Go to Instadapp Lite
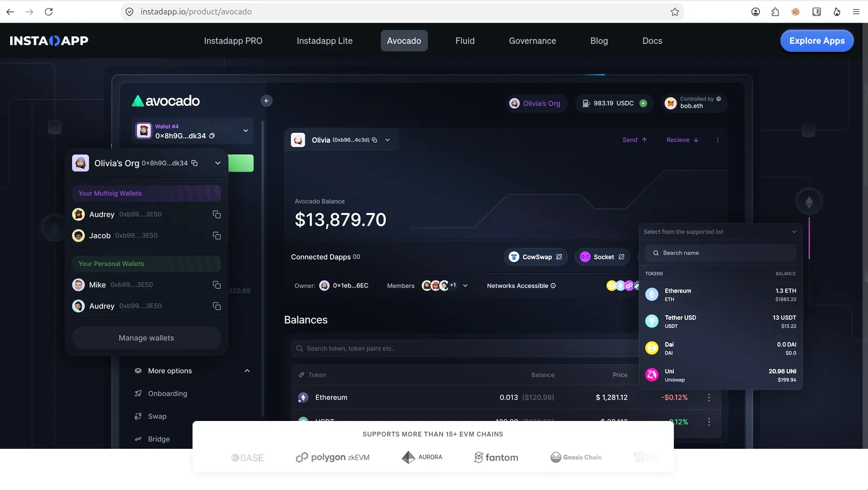Viewport: 868px width, 490px height. coord(325,41)
